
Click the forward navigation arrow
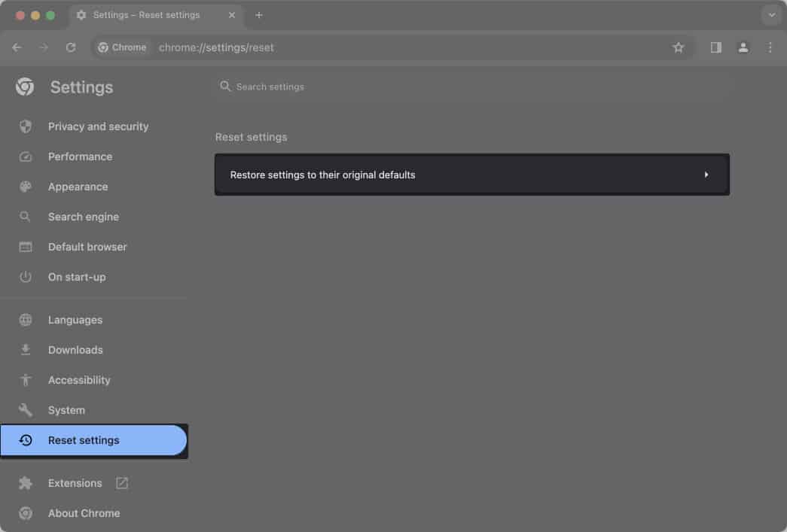pyautogui.click(x=44, y=47)
